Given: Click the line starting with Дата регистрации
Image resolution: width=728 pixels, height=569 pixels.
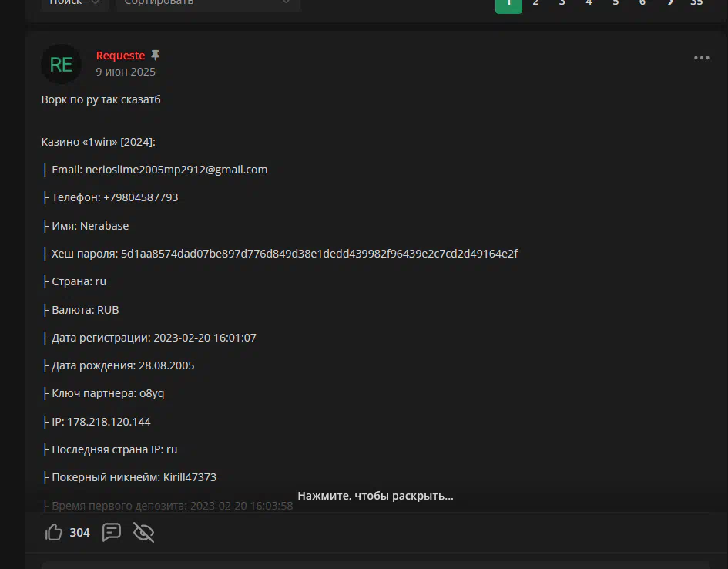Looking at the screenshot, I should (x=149, y=338).
